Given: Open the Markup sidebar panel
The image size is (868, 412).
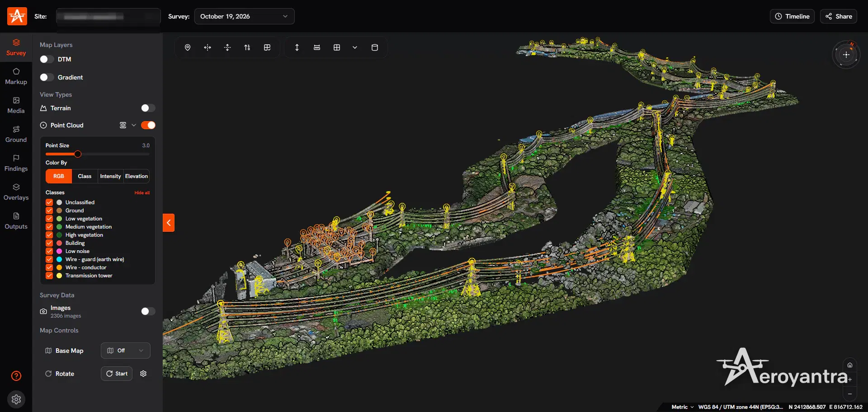Looking at the screenshot, I should (x=16, y=76).
